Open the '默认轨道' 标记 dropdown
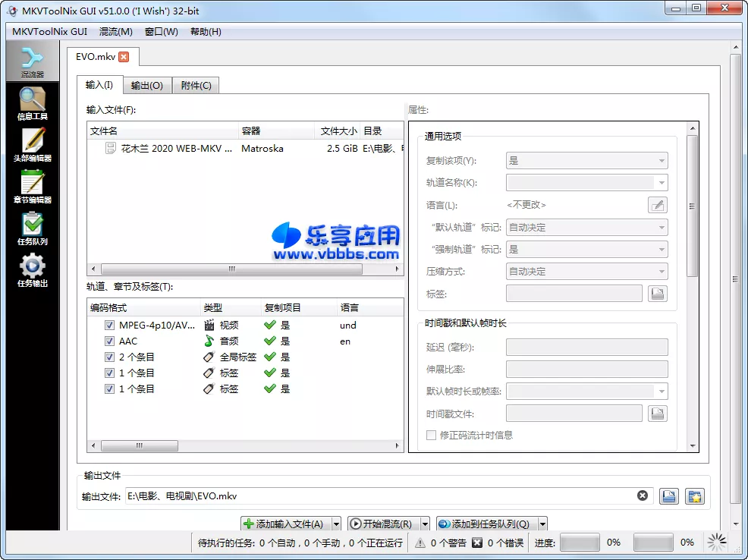This screenshot has width=748, height=560. [x=585, y=227]
